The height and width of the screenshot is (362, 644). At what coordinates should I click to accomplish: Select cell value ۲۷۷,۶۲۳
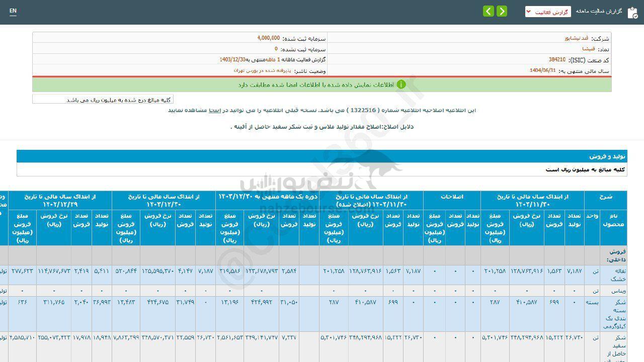click(x=23, y=270)
